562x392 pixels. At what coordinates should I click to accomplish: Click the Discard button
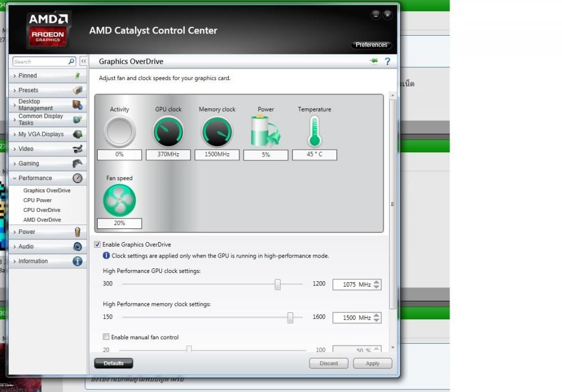pyautogui.click(x=329, y=363)
